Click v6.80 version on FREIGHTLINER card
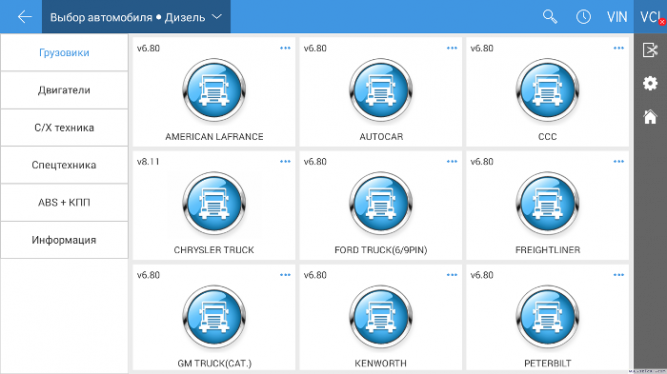Screen dimensions: 667x374 click(482, 162)
